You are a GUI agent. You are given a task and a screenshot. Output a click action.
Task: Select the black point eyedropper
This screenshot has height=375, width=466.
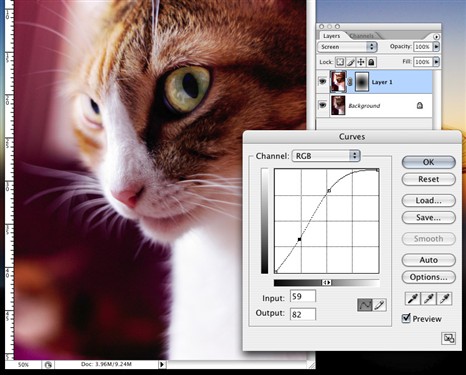point(412,299)
